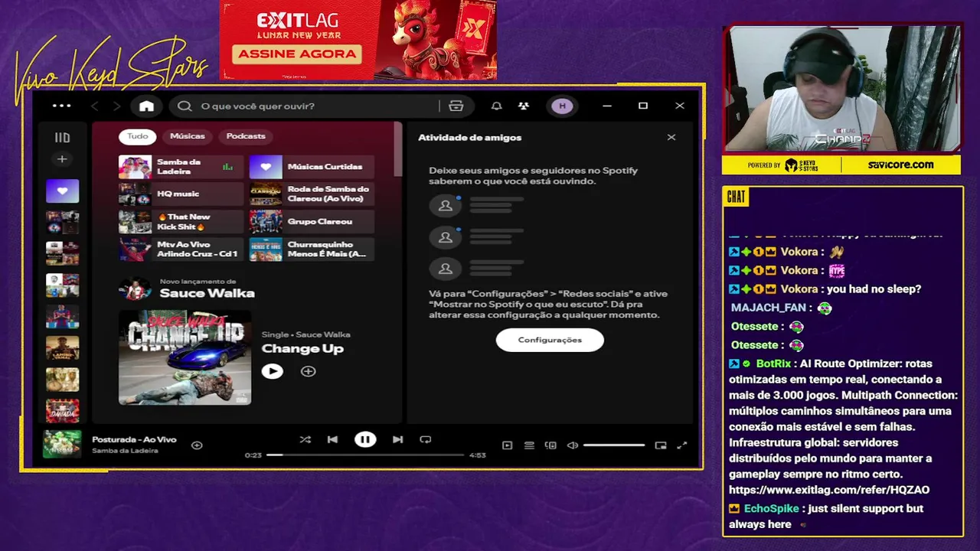Toggle the Now Playing view

tap(507, 445)
